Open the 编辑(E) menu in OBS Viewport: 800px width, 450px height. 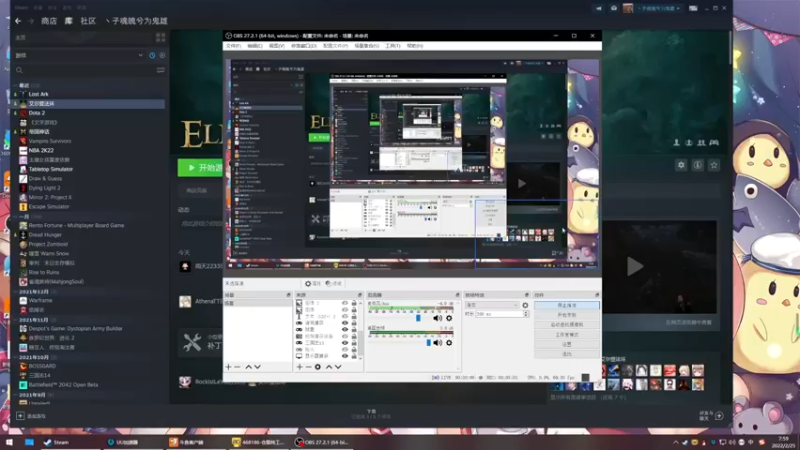click(x=255, y=46)
